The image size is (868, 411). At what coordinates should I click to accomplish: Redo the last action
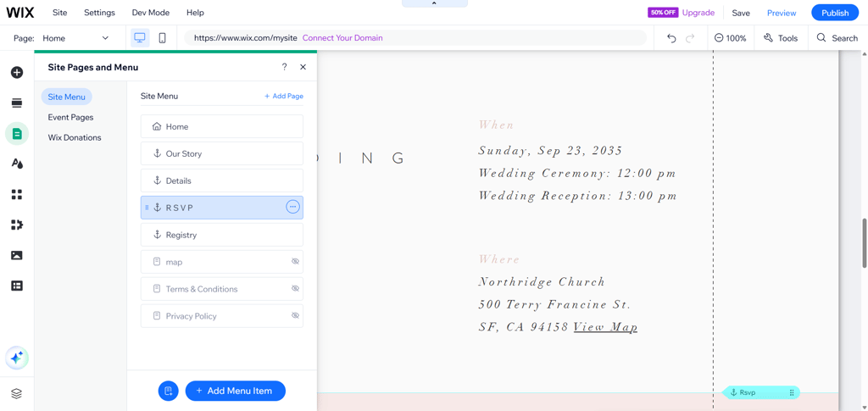690,38
